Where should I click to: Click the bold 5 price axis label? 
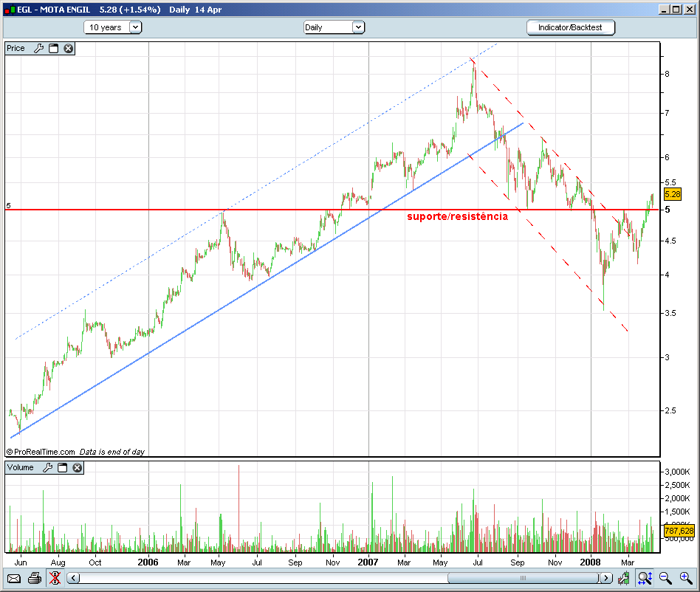[x=668, y=210]
